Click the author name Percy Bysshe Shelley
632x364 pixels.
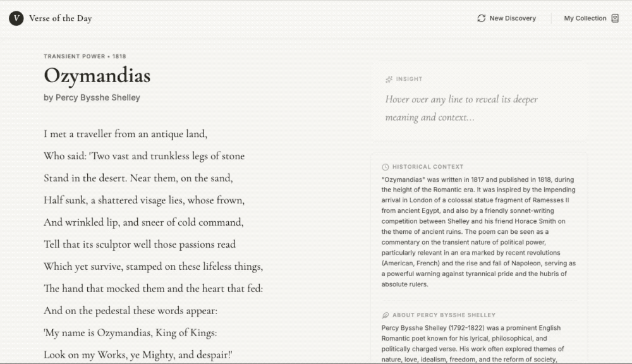click(x=92, y=98)
